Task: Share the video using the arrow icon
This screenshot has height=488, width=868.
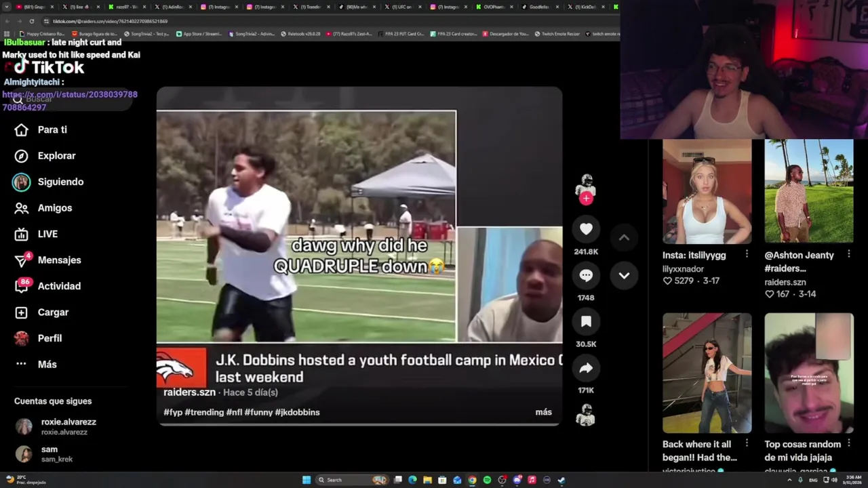Action: pyautogui.click(x=586, y=368)
